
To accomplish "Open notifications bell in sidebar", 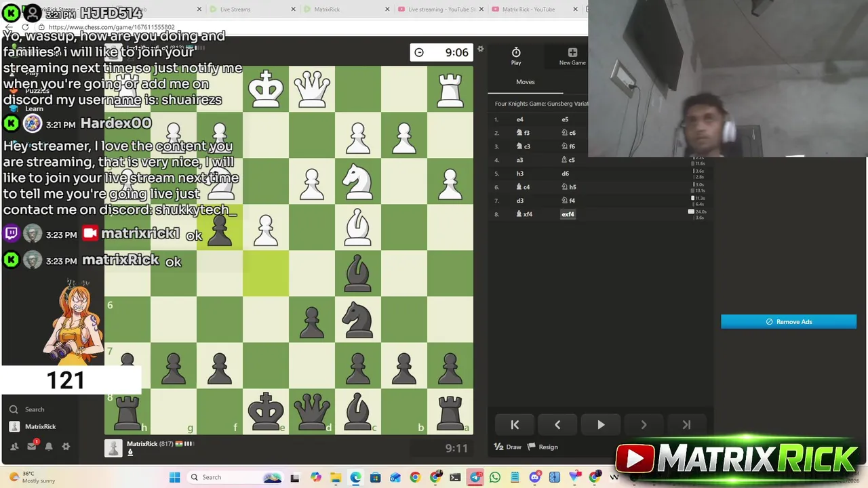I will 49,447.
